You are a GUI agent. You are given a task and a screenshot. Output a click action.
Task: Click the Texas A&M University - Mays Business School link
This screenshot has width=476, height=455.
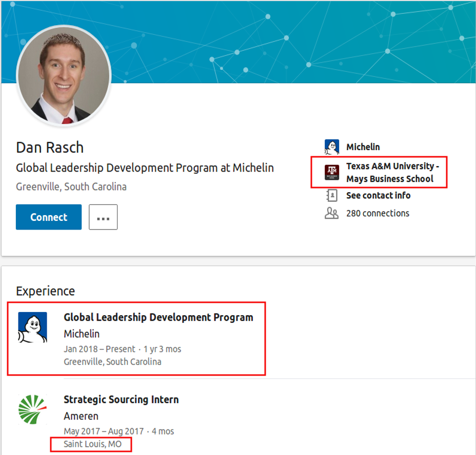392,172
